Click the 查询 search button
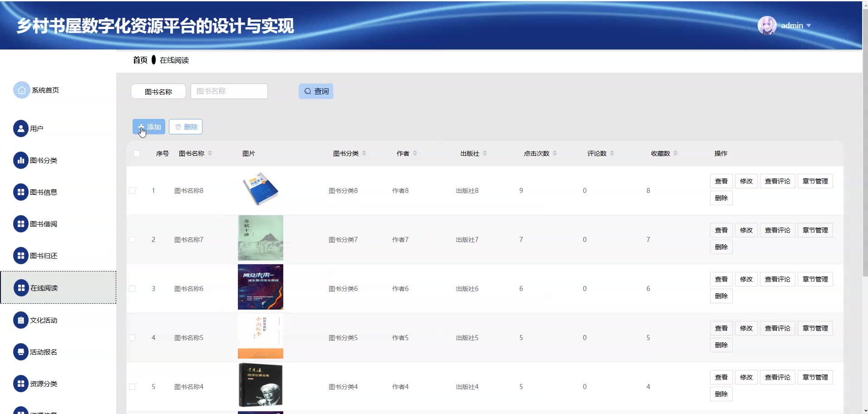 click(x=316, y=91)
